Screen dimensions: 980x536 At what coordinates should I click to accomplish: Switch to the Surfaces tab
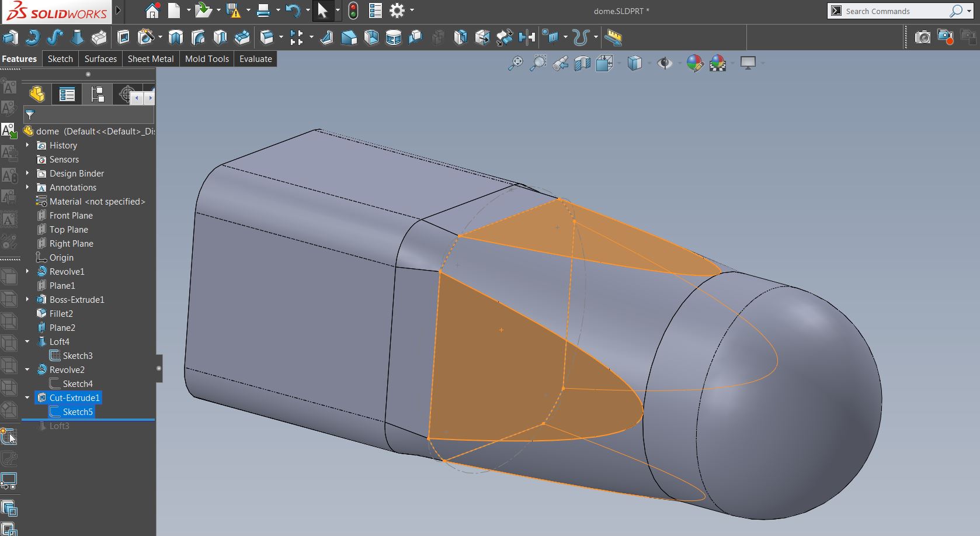pos(100,58)
